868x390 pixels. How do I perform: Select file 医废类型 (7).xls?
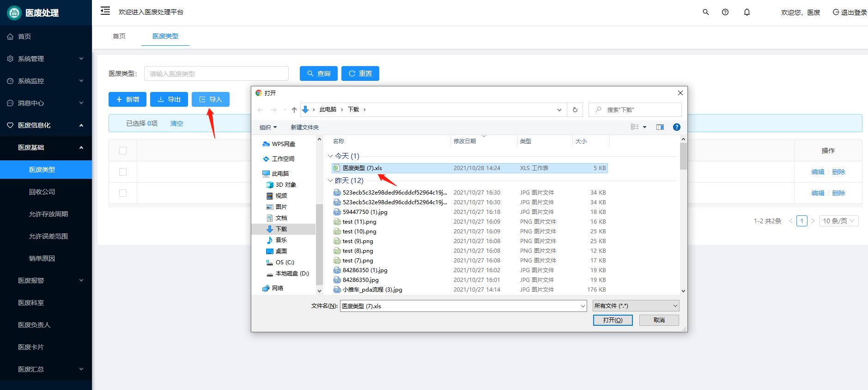469,168
